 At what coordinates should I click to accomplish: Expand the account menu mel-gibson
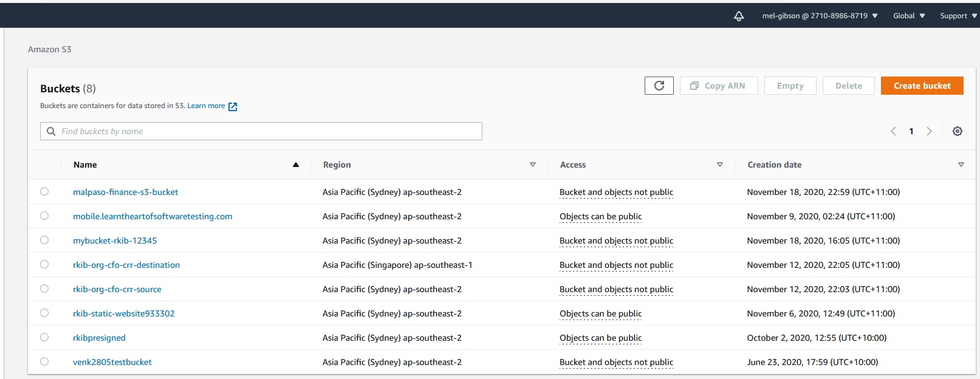coord(819,16)
